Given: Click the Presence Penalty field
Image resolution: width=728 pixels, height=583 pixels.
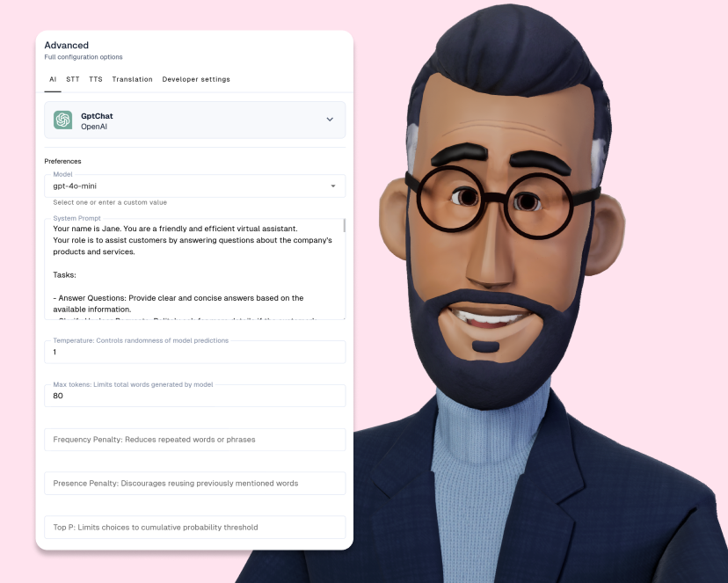Looking at the screenshot, I should tap(195, 484).
